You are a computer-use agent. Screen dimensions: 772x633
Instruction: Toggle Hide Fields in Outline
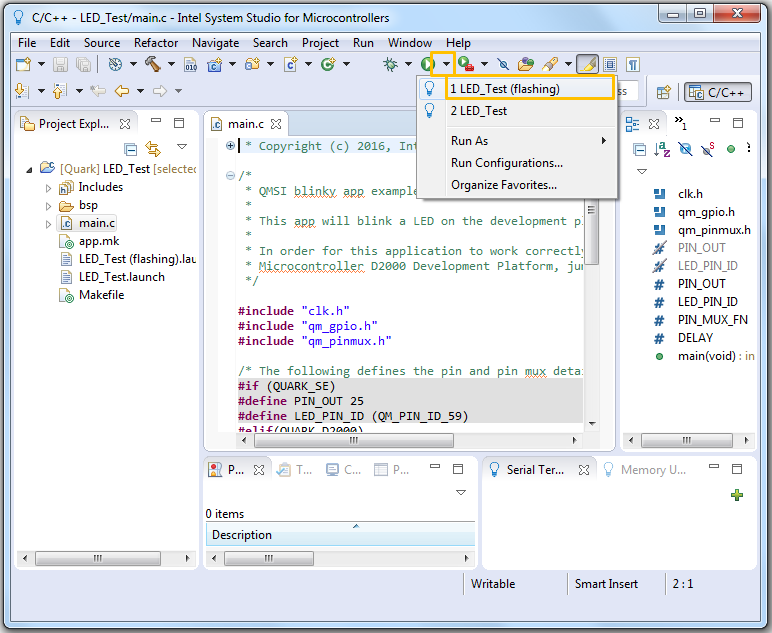click(685, 149)
